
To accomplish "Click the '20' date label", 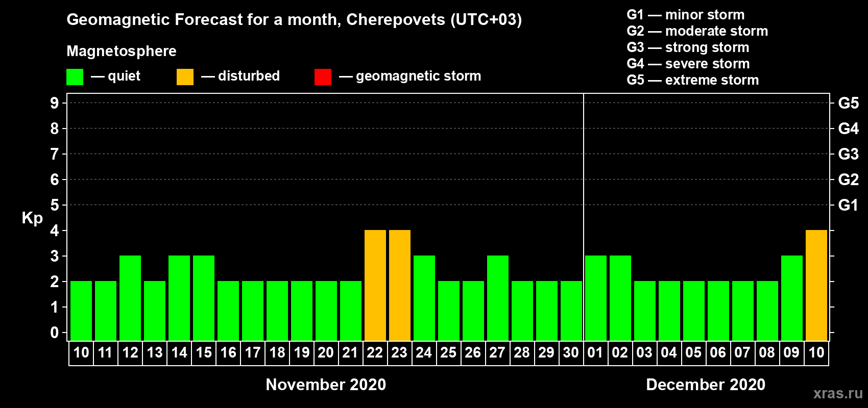I will point(326,353).
